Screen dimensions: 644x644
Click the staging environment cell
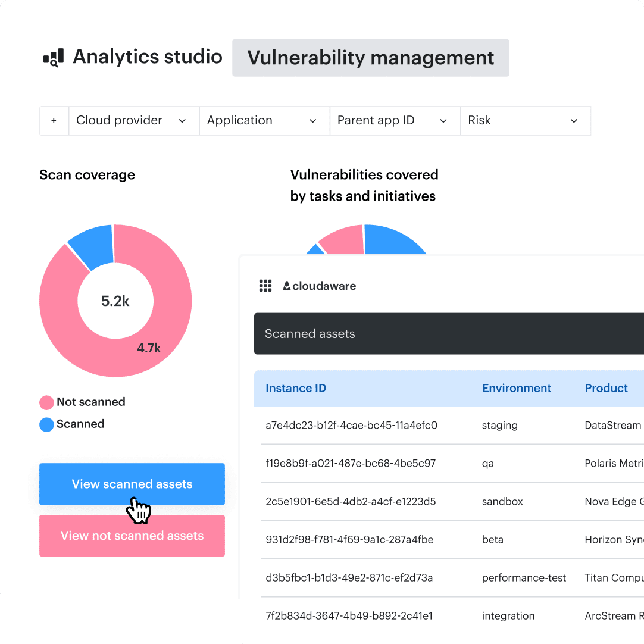500,426
